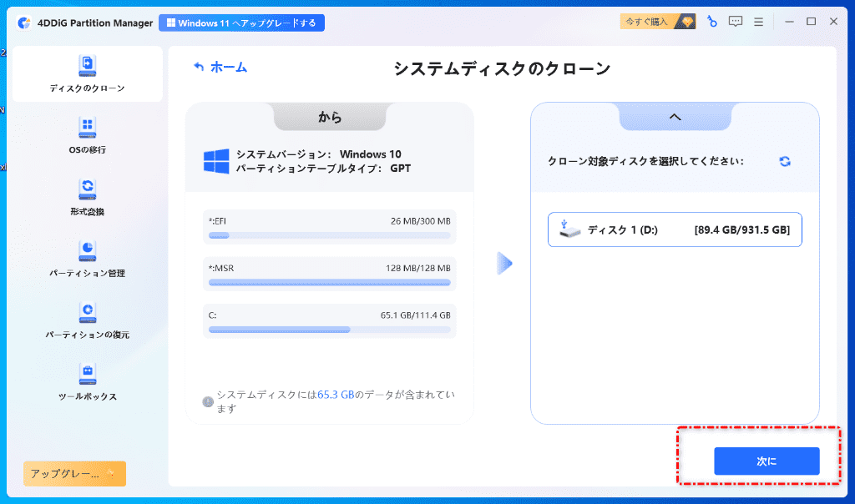Viewport: 855px width, 504px height.
Task: Click the パーティションテーブルタイプ: GPT text
Action: coord(323,169)
